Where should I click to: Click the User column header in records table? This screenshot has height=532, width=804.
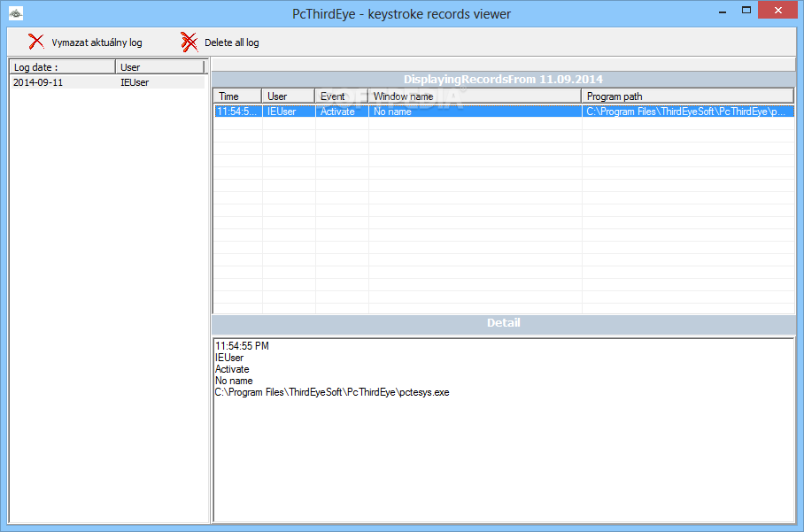(x=288, y=96)
